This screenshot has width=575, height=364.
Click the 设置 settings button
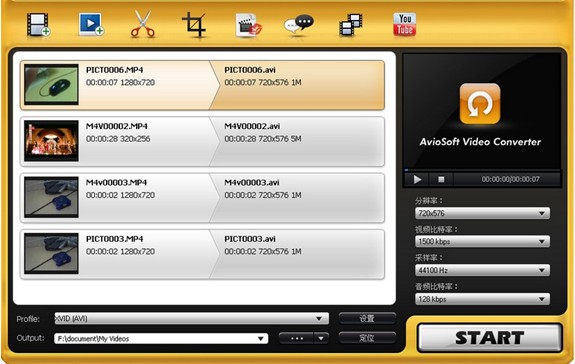(x=367, y=319)
